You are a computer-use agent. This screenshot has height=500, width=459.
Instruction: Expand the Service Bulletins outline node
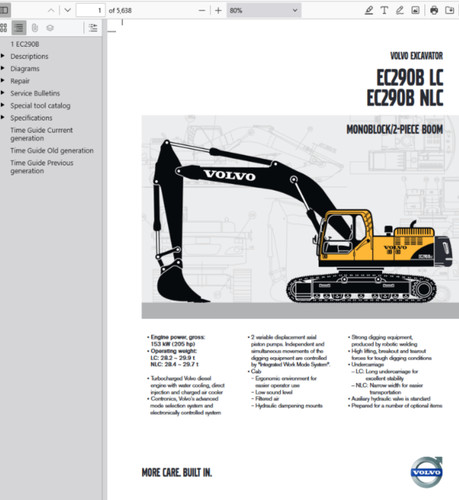3,93
